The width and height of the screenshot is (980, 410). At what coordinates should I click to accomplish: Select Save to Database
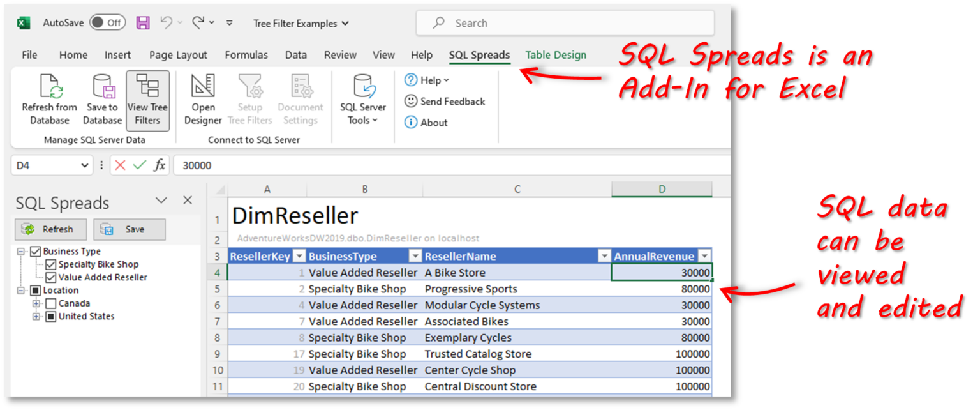coord(102,99)
